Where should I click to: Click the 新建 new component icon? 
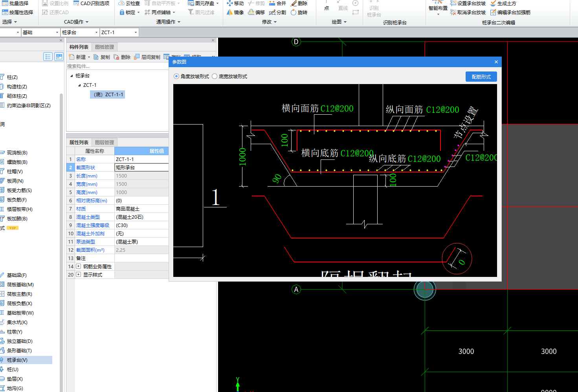72,57
